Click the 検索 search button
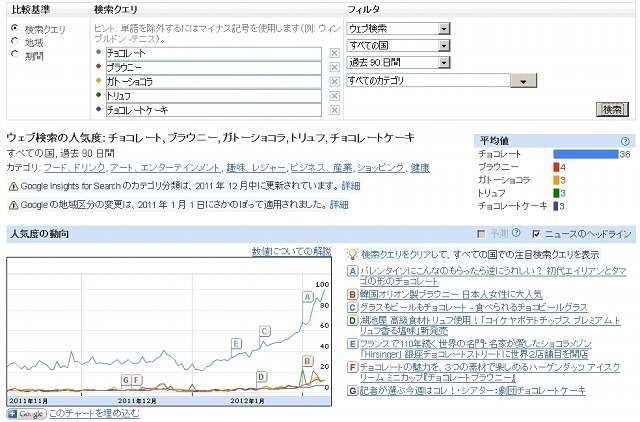The width and height of the screenshot is (640, 422). tap(612, 109)
